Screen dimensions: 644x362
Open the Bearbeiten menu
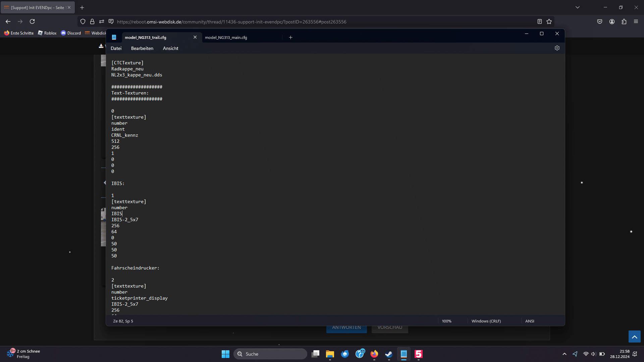[x=142, y=48]
